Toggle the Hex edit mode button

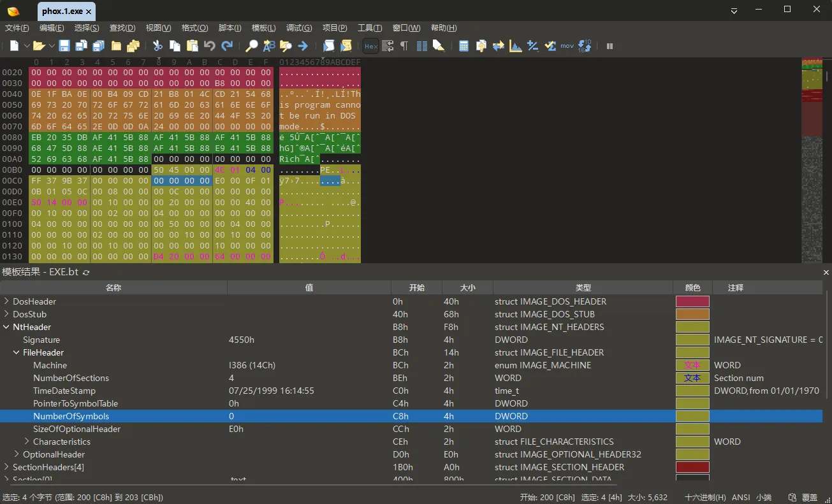click(x=370, y=46)
